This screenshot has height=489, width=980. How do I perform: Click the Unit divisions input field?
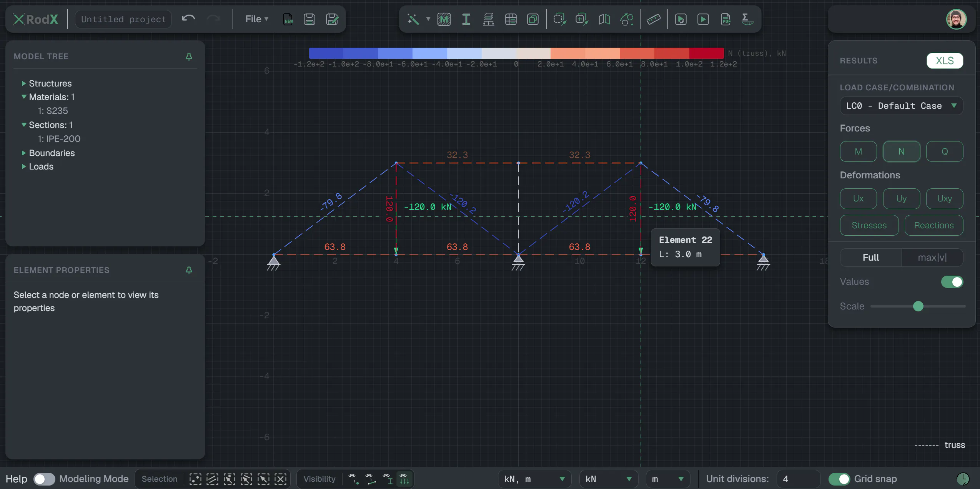tap(798, 479)
